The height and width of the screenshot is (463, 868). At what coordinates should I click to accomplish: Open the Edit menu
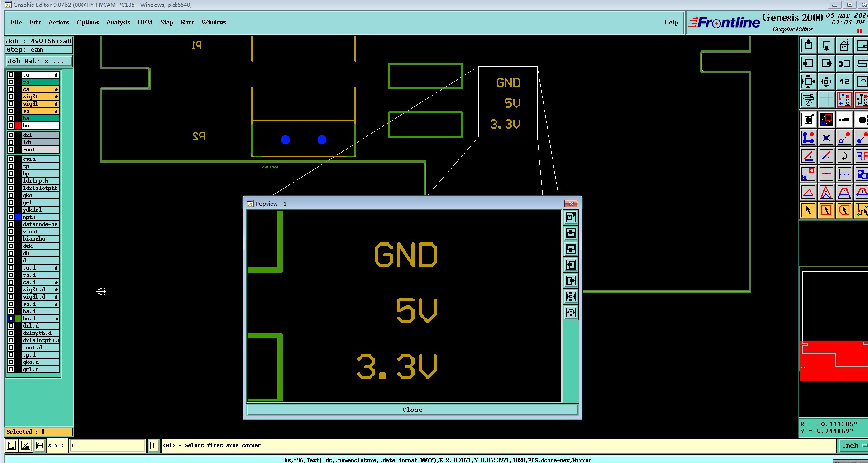coord(35,22)
